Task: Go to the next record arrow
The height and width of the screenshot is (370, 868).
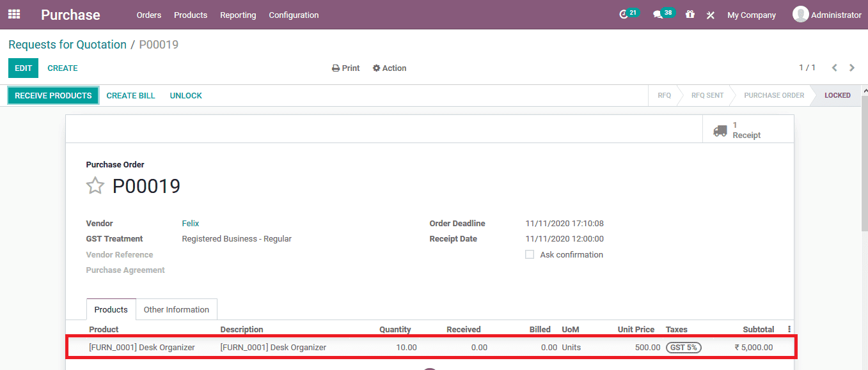Action: (x=851, y=68)
